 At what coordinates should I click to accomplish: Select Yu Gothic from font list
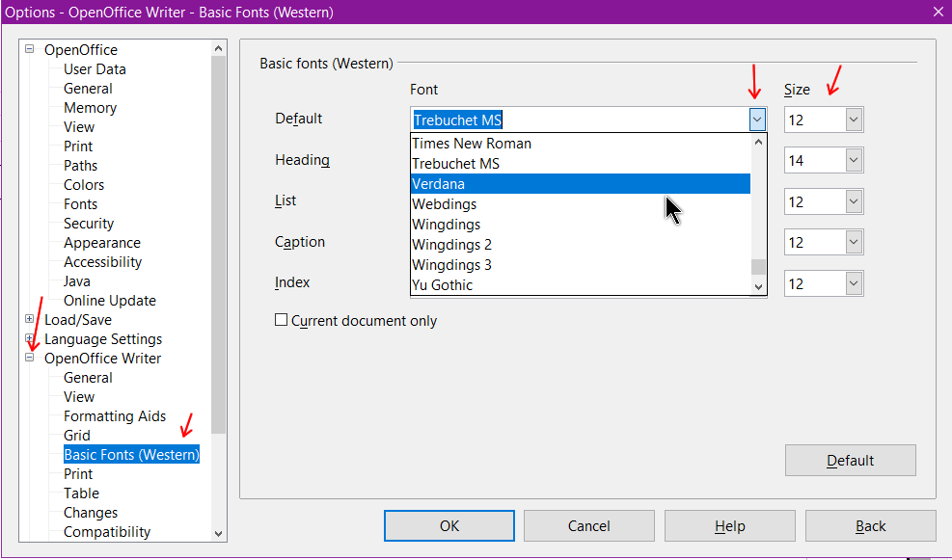[581, 284]
